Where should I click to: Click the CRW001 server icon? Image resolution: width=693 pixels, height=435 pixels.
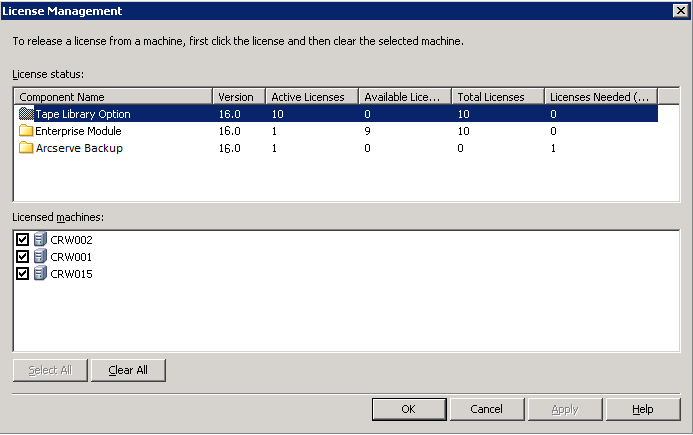coord(40,256)
